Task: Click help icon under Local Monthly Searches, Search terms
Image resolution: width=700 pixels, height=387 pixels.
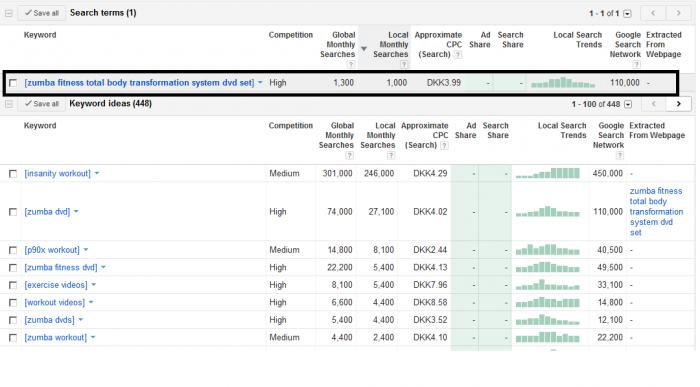Action: pos(404,64)
